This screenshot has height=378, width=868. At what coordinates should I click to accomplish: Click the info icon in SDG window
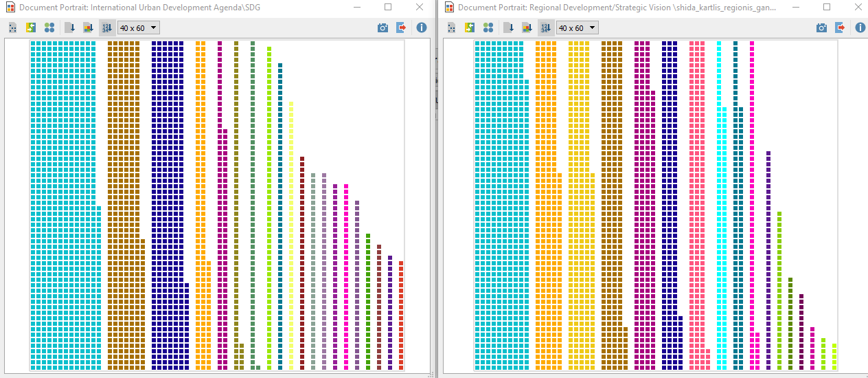[421, 28]
